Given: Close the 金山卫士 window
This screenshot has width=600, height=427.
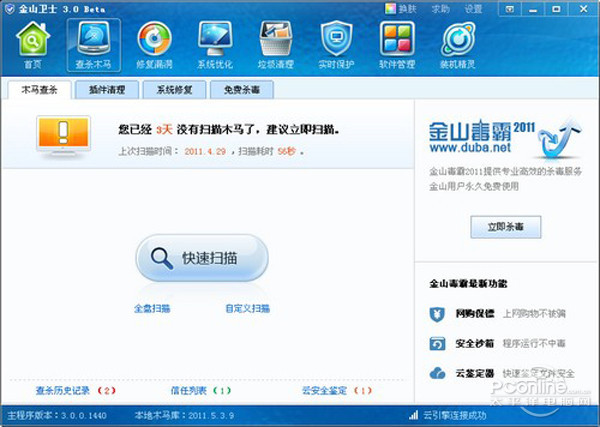Looking at the screenshot, I should (584, 9).
